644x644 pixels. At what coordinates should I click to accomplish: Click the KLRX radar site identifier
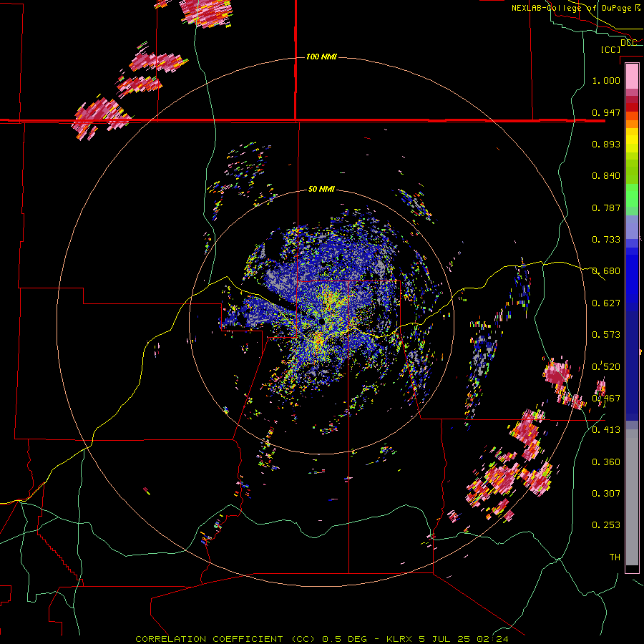coord(401,639)
